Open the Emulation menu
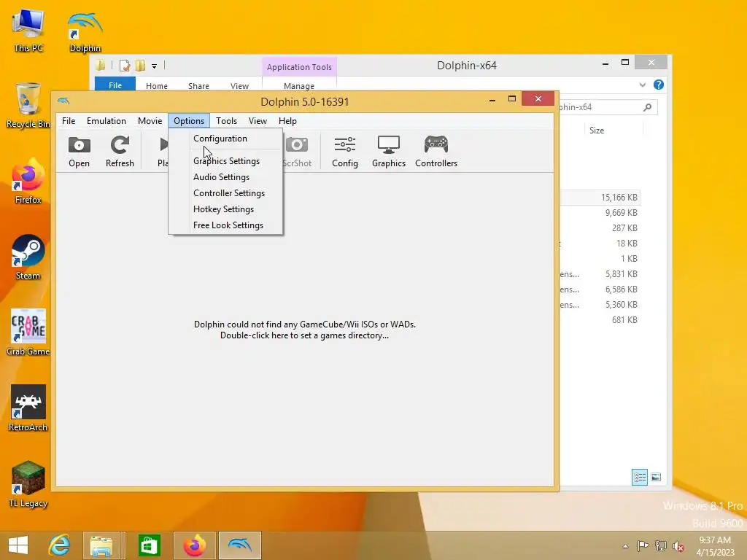 [x=107, y=121]
